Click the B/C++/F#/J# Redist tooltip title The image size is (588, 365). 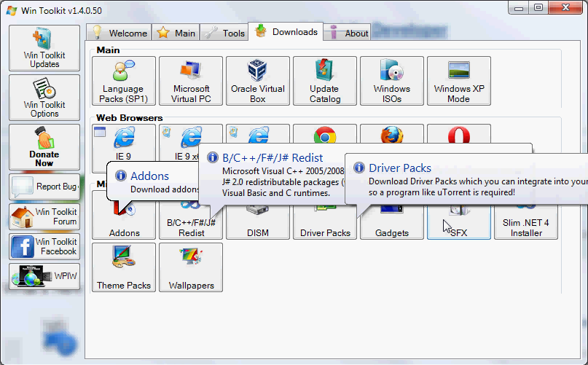coord(273,158)
